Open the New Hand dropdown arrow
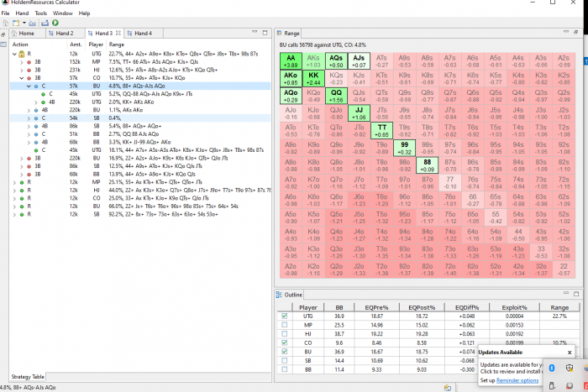Image resolution: width=588 pixels, height=392 pixels. point(24,24)
